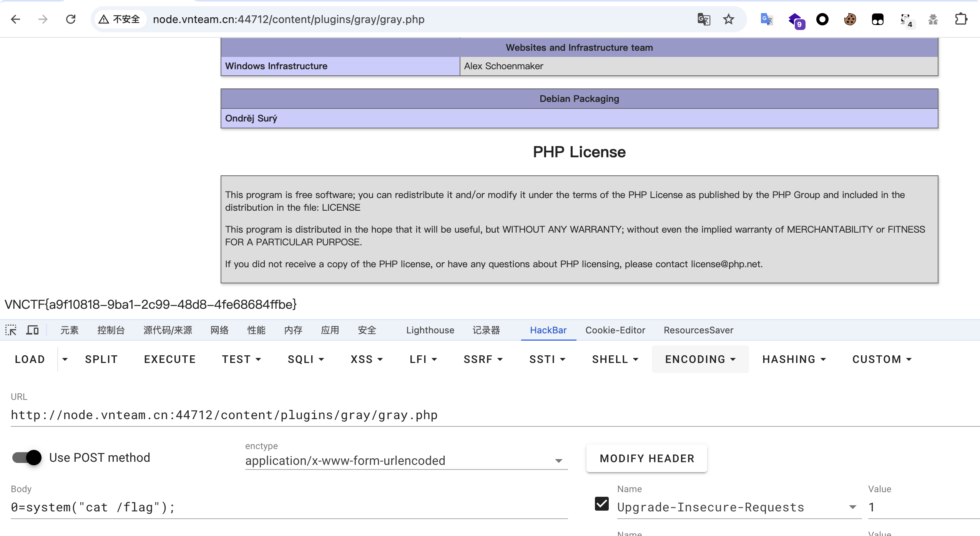Click the MODIFY HEADER button

647,458
